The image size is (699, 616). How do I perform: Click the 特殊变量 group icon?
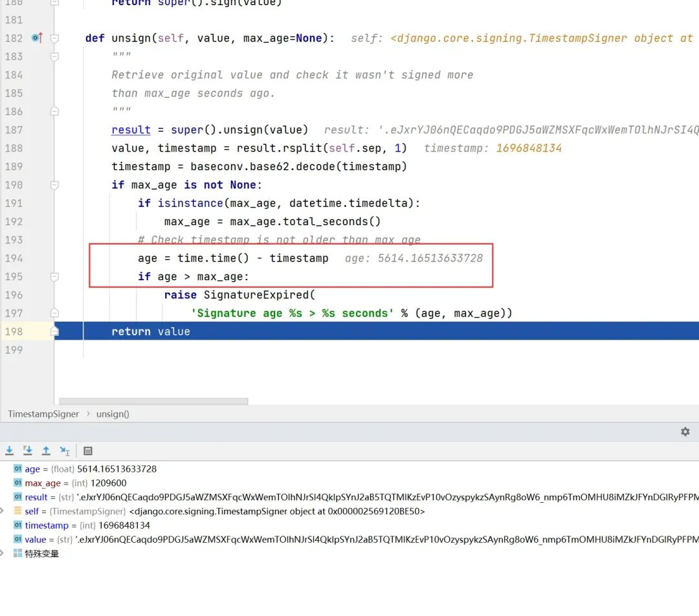pos(18,553)
